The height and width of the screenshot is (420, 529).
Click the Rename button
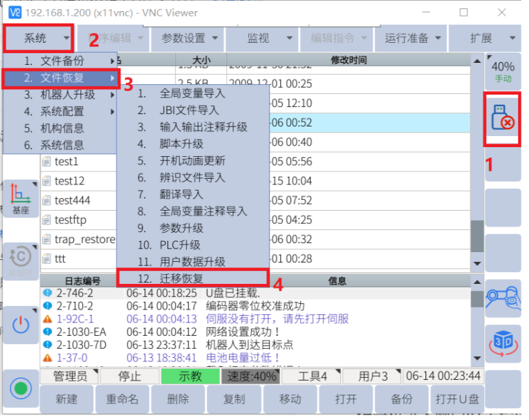tap(122, 399)
